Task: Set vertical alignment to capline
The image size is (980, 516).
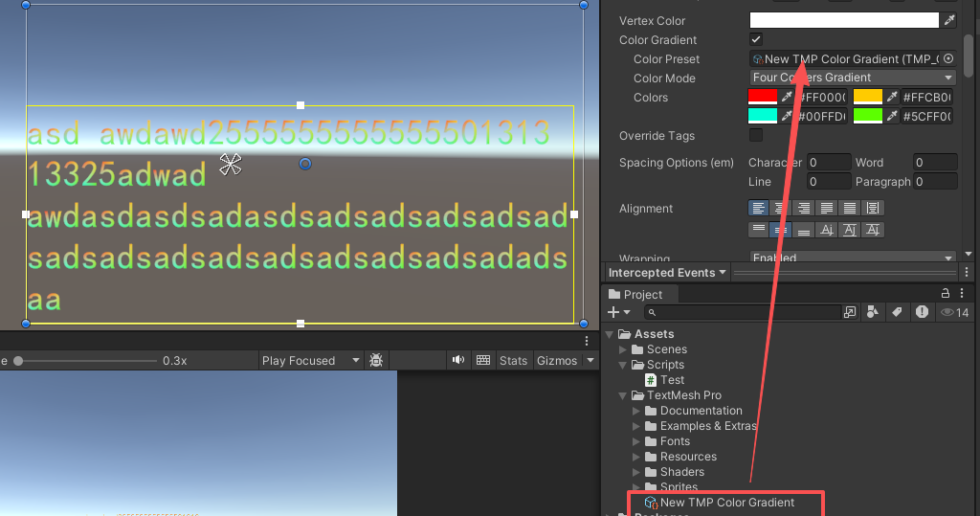Action: [x=873, y=230]
